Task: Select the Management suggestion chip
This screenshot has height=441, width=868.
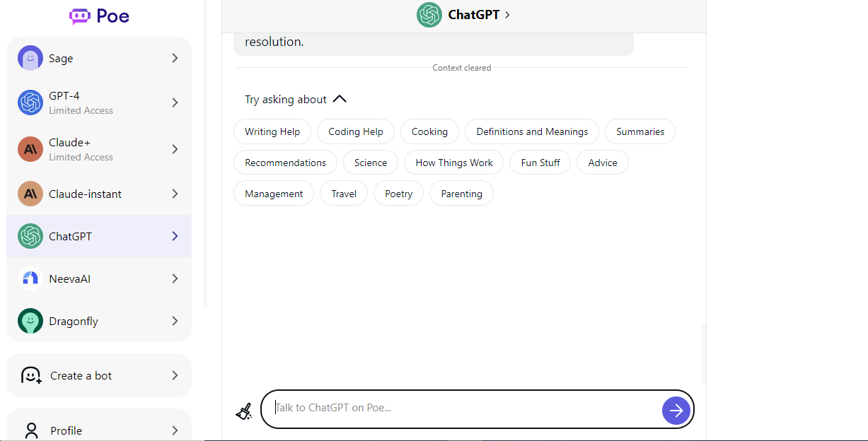Action: point(274,194)
